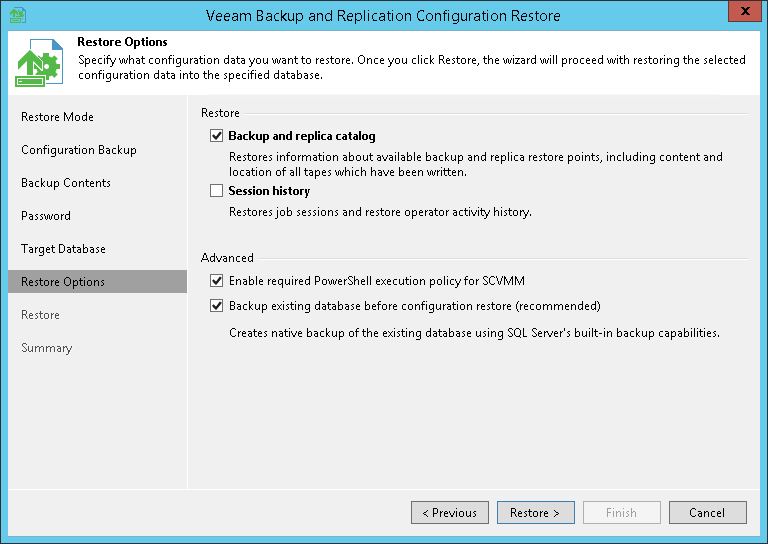This screenshot has width=768, height=544.
Task: Select the Restore Options step
Action: tap(63, 282)
